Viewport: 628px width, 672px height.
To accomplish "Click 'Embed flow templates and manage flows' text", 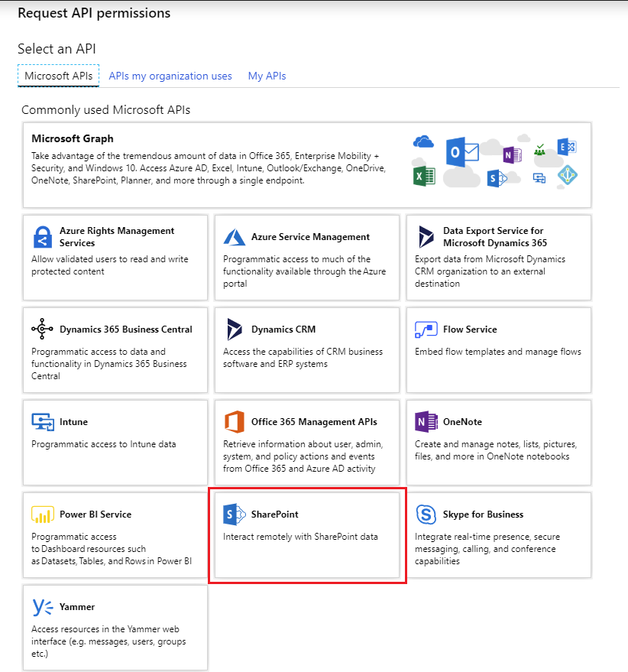I will (498, 352).
